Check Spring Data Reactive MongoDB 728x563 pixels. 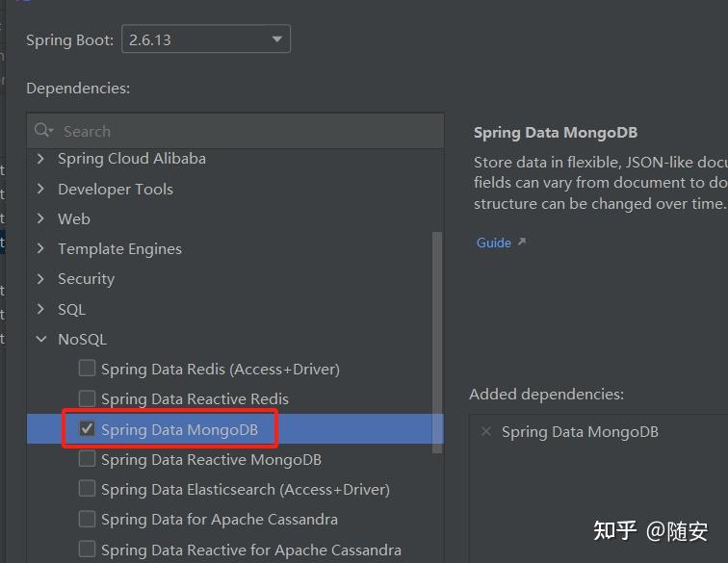tap(87, 458)
